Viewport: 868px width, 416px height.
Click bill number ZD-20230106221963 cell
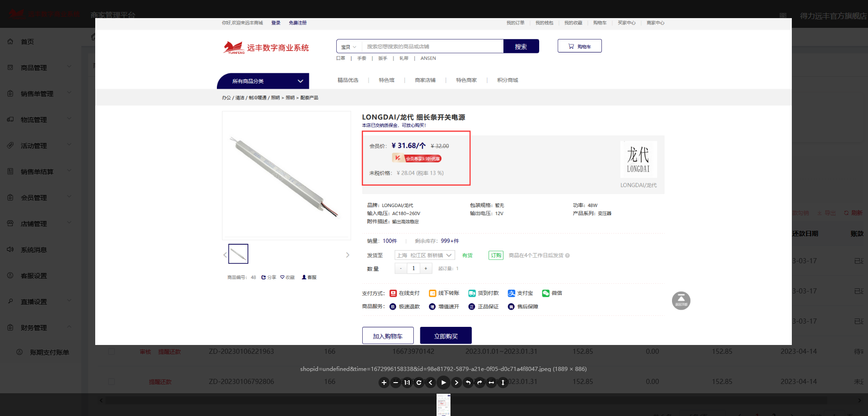coord(241,351)
